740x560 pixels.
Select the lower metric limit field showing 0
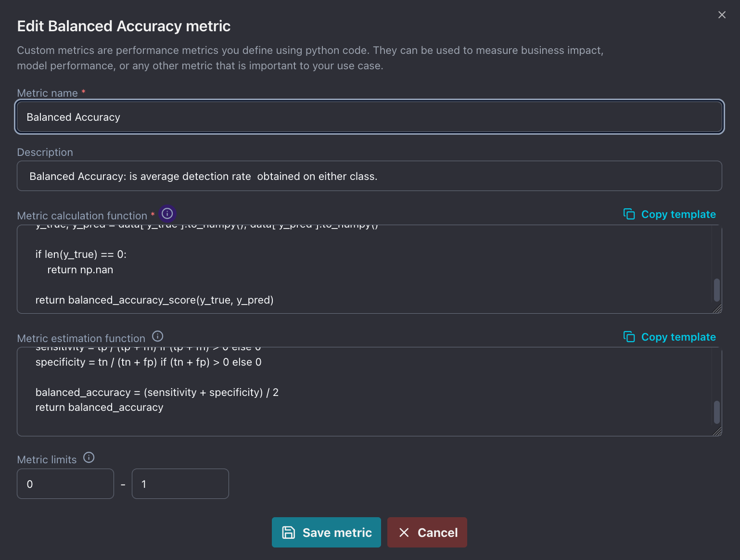[x=65, y=484]
